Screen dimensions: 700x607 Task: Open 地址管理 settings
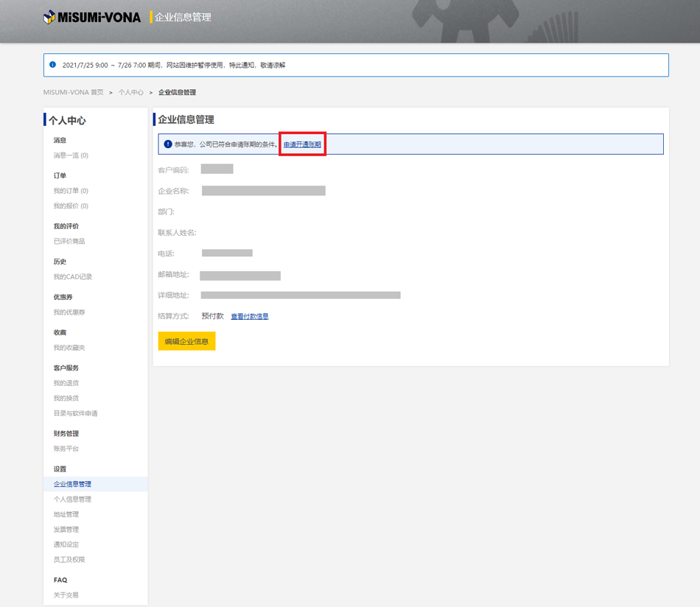coord(66,514)
